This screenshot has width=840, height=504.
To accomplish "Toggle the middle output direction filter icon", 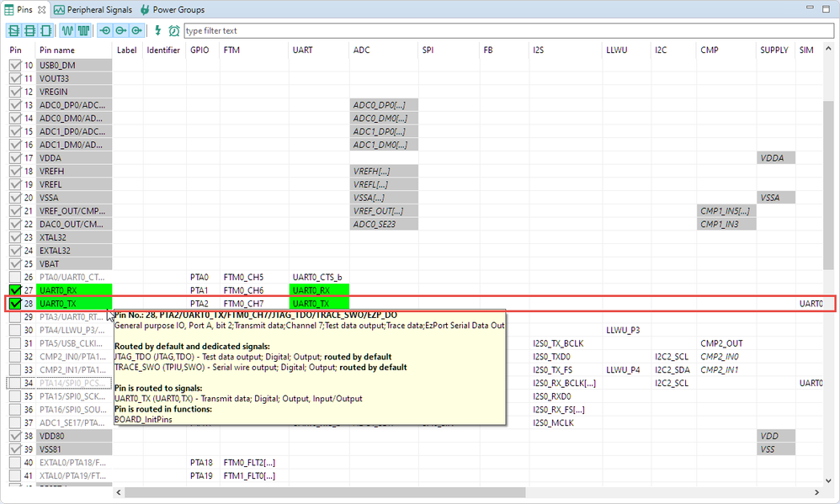I will [121, 30].
